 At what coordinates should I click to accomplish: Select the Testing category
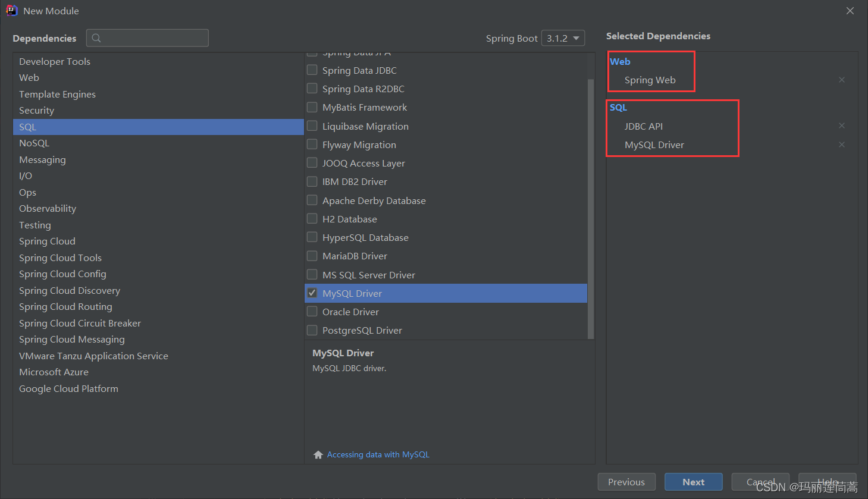tap(158, 225)
